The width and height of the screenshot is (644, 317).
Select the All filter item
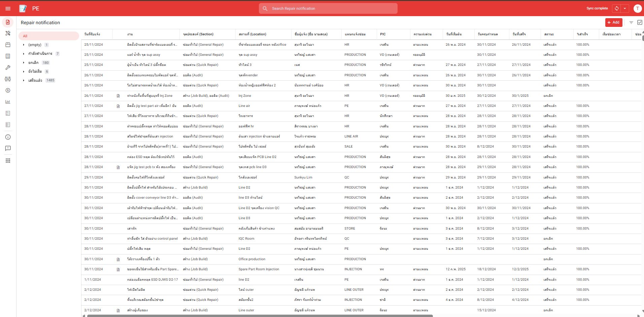[x=49, y=36]
